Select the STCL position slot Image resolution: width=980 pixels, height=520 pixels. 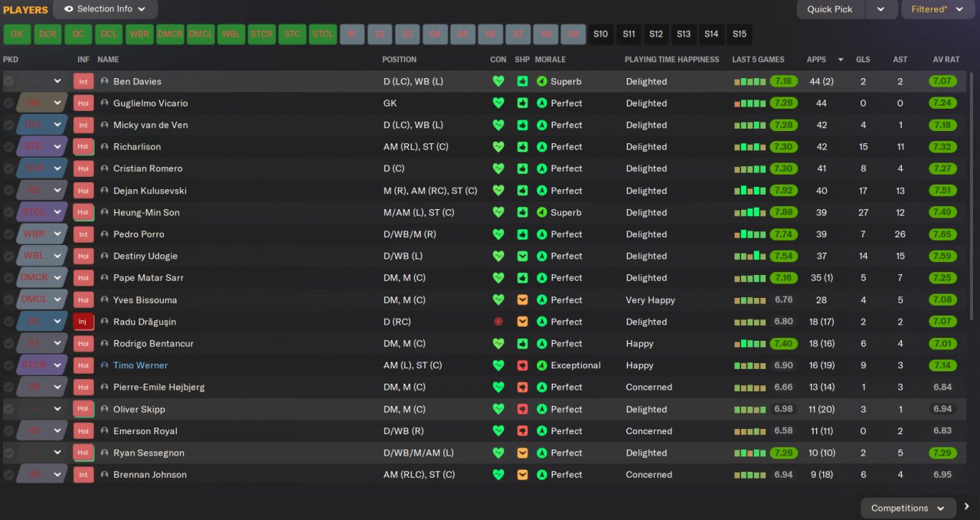click(x=323, y=34)
